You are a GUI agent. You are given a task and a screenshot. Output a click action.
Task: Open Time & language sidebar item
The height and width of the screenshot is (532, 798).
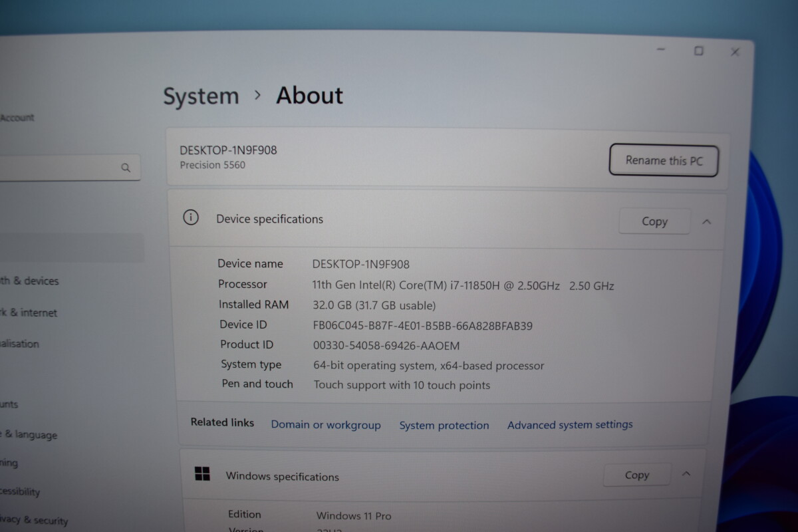29,435
